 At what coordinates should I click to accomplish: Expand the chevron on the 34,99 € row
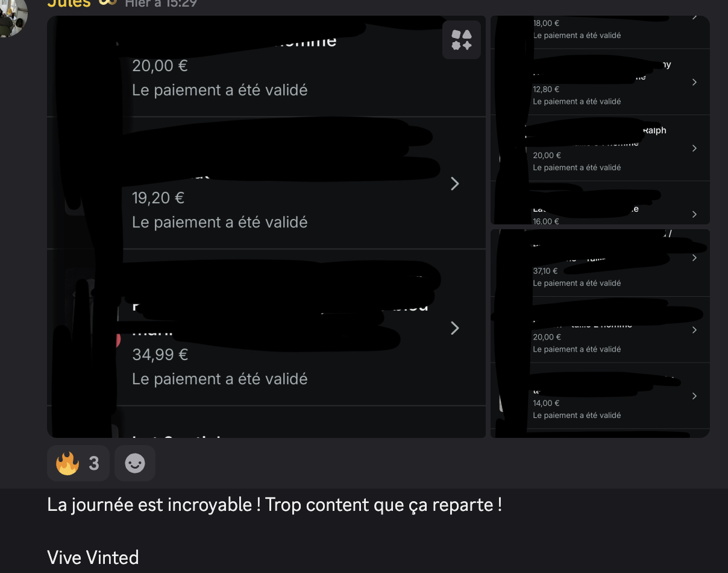pos(455,328)
